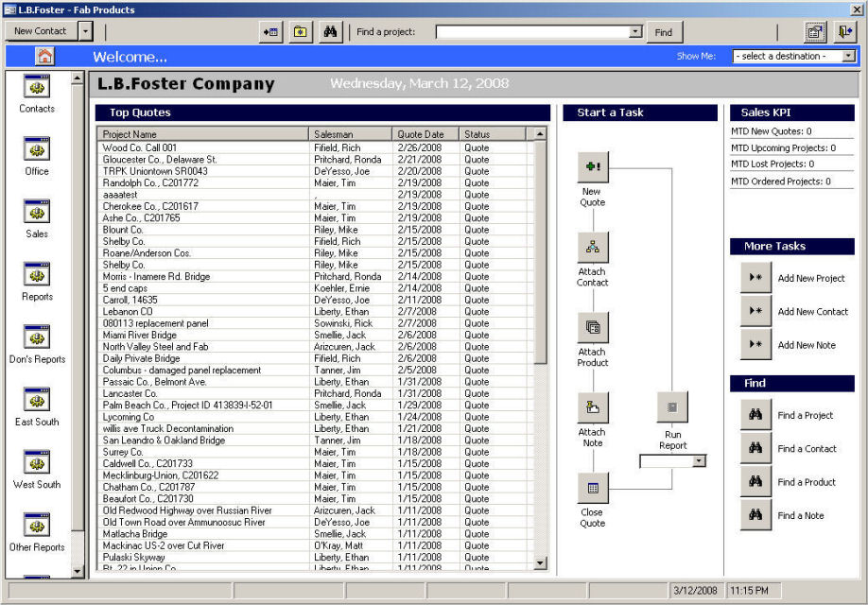Click the Find button
This screenshot has height=605, width=868.
tap(663, 32)
